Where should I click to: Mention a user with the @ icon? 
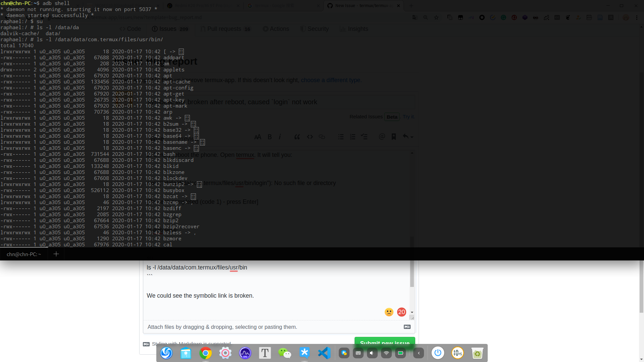coord(382,137)
